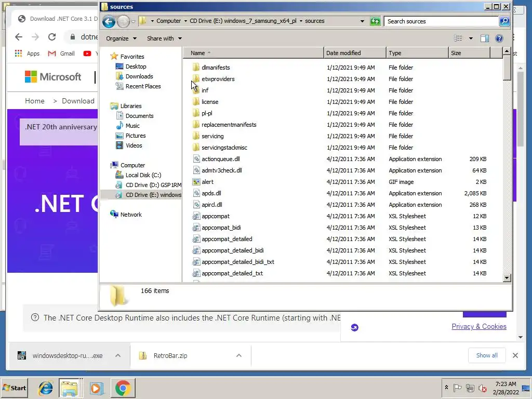Open RetroBar.zip download options chevron
Screen dimensions: 532x399
pos(239,355)
